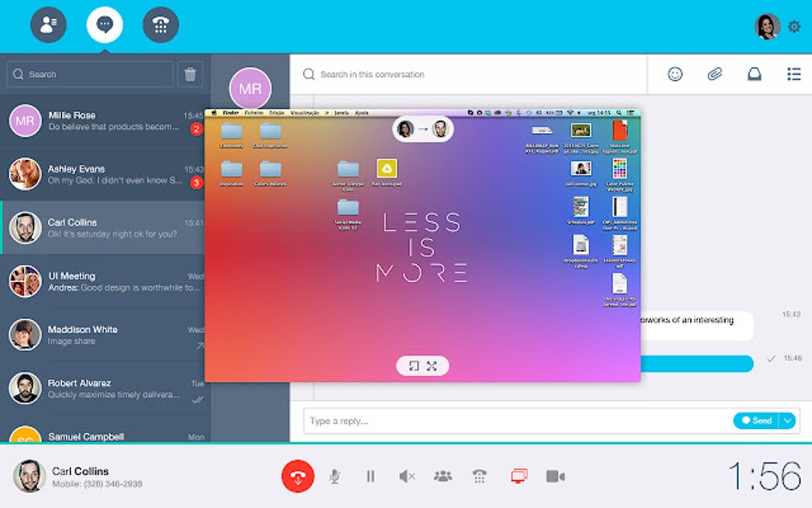Open the Send button dropdown arrow
Image resolution: width=812 pixels, height=508 pixels.
click(x=787, y=420)
